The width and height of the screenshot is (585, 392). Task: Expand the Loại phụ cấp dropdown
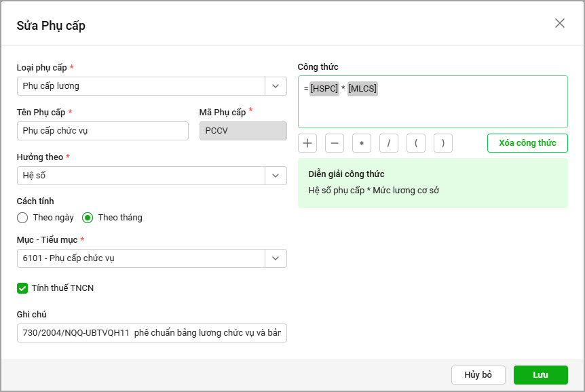(x=276, y=86)
